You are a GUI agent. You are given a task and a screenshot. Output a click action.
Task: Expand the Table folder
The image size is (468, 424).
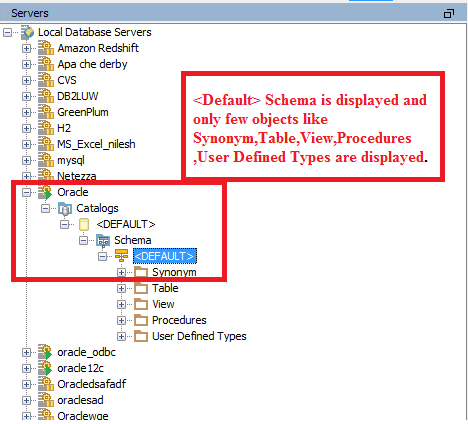121,288
